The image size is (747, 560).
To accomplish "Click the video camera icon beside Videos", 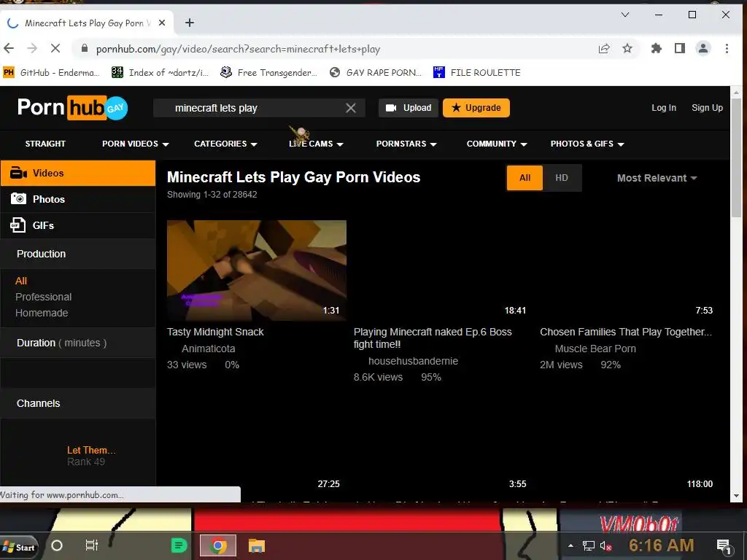I will coord(18,173).
